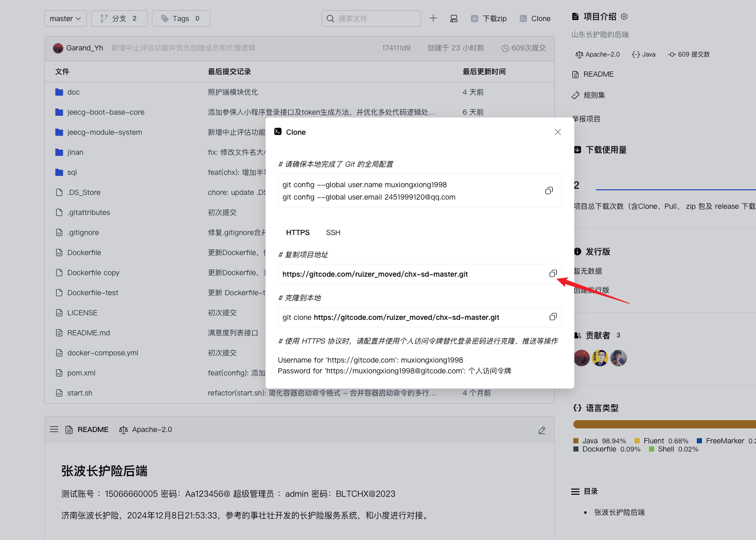This screenshot has height=540, width=756.
Task: Open project settings via gear beside 项目介绍
Action: [624, 16]
